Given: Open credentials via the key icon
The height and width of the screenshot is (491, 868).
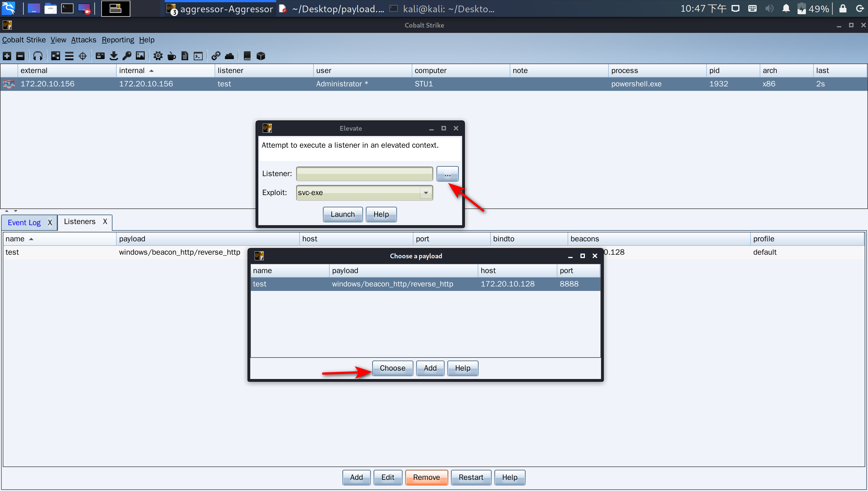Looking at the screenshot, I should [x=127, y=56].
